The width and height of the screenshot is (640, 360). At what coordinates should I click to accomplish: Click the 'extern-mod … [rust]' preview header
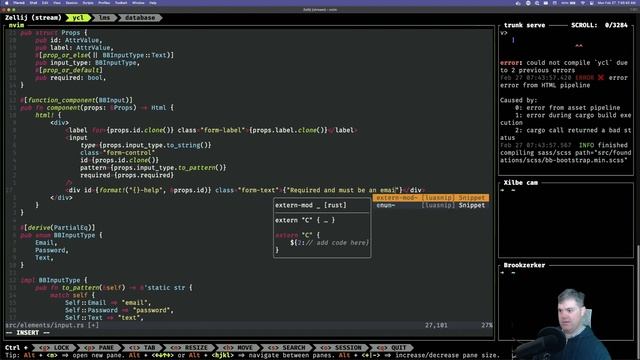[311, 205]
